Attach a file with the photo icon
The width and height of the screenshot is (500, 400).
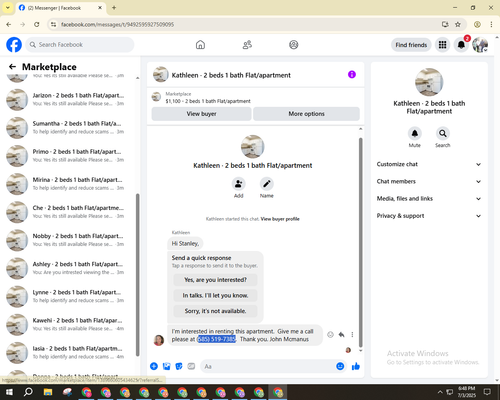point(166,366)
